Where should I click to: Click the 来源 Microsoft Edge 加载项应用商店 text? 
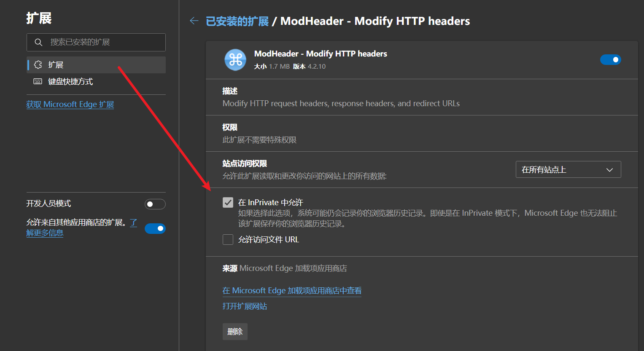click(x=285, y=268)
